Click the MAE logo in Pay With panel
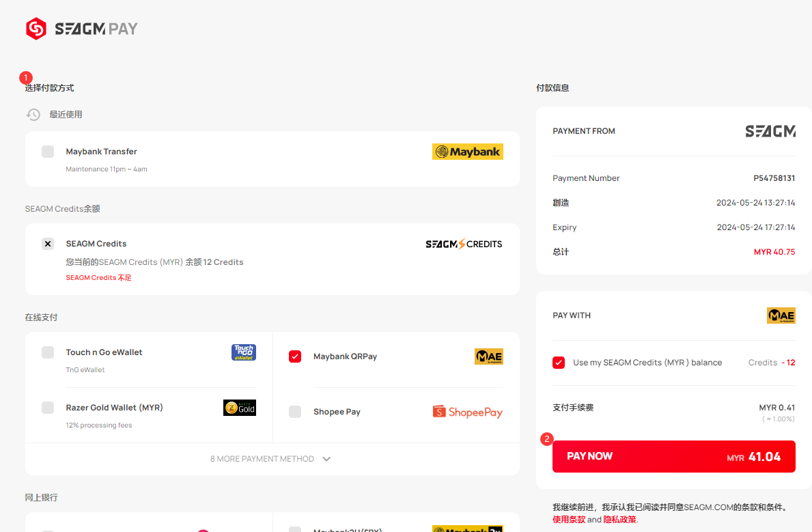Image resolution: width=812 pixels, height=532 pixels. pos(781,316)
